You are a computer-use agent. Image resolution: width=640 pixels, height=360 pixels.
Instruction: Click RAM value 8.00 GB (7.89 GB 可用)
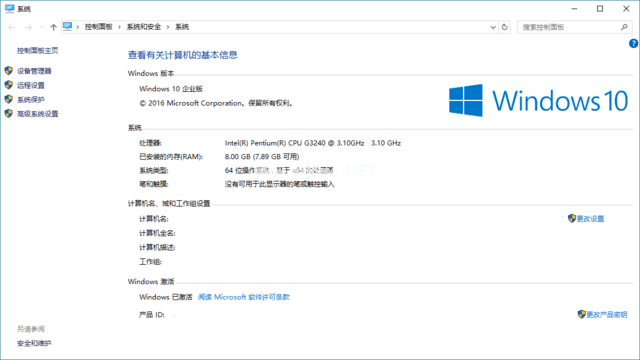pos(262,157)
